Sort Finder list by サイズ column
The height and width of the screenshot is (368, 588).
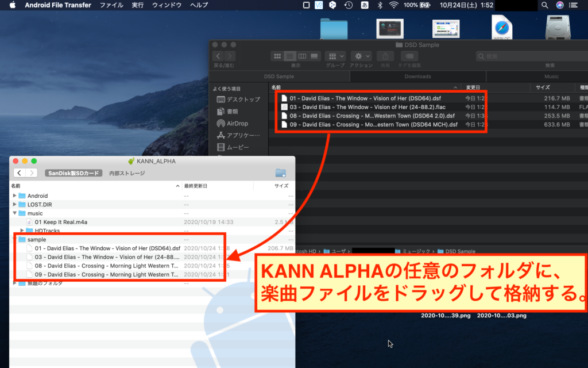pos(552,87)
